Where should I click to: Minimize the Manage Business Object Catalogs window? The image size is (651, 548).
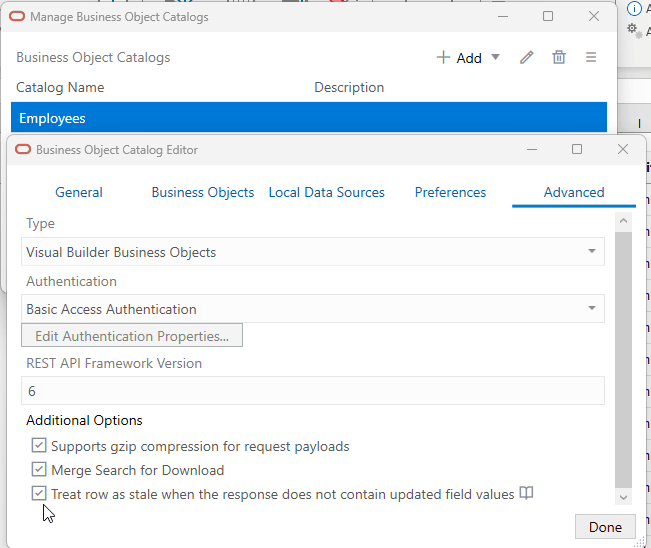pyautogui.click(x=503, y=17)
